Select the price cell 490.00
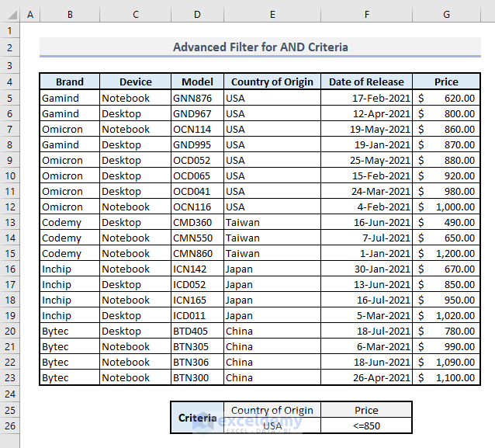This screenshot has width=495, height=448. click(446, 222)
